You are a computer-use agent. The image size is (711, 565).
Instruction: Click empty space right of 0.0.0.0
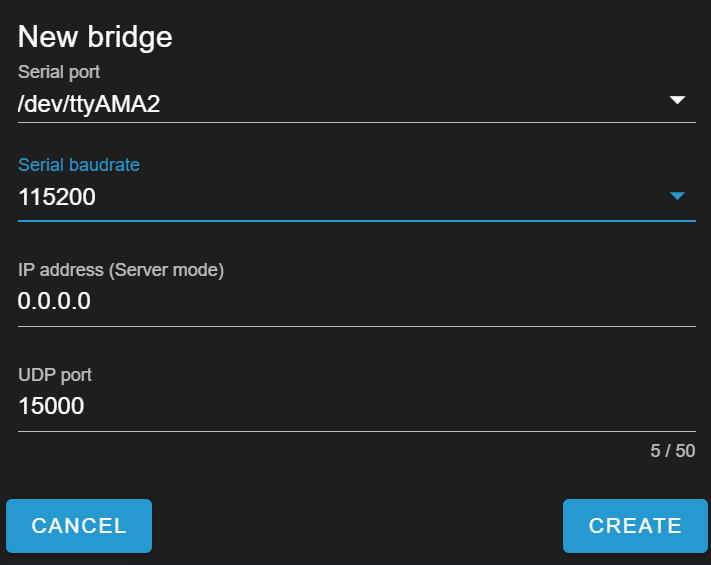tap(400, 301)
